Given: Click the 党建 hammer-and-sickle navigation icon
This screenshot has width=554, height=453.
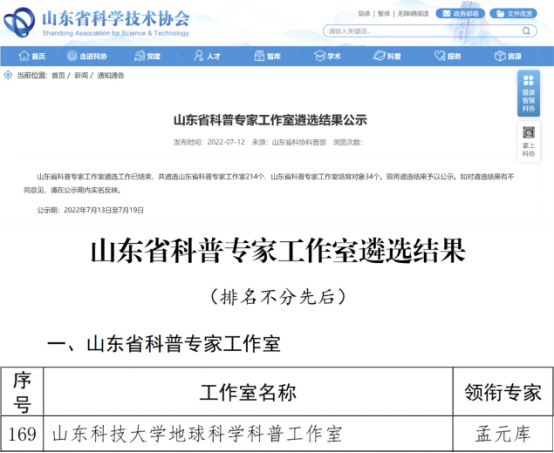Looking at the screenshot, I should pyautogui.click(x=139, y=56).
